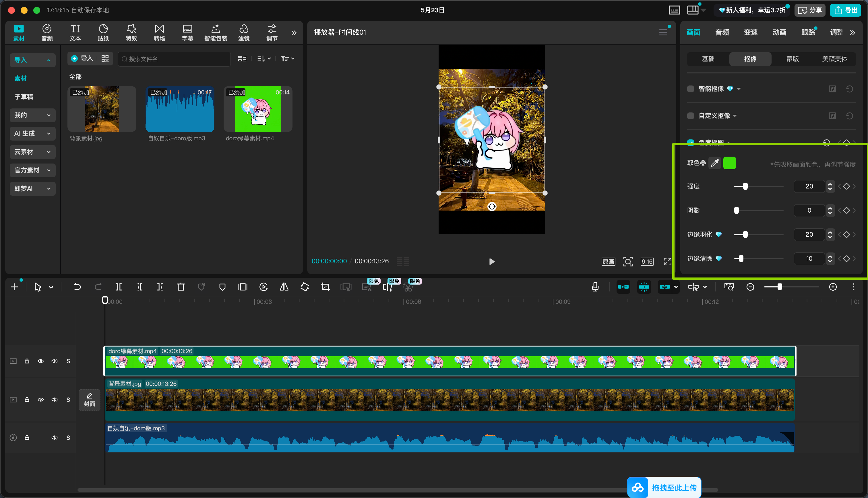Hide the doro绿幕素材 video track
Image resolution: width=868 pixels, height=498 pixels.
tap(41, 361)
